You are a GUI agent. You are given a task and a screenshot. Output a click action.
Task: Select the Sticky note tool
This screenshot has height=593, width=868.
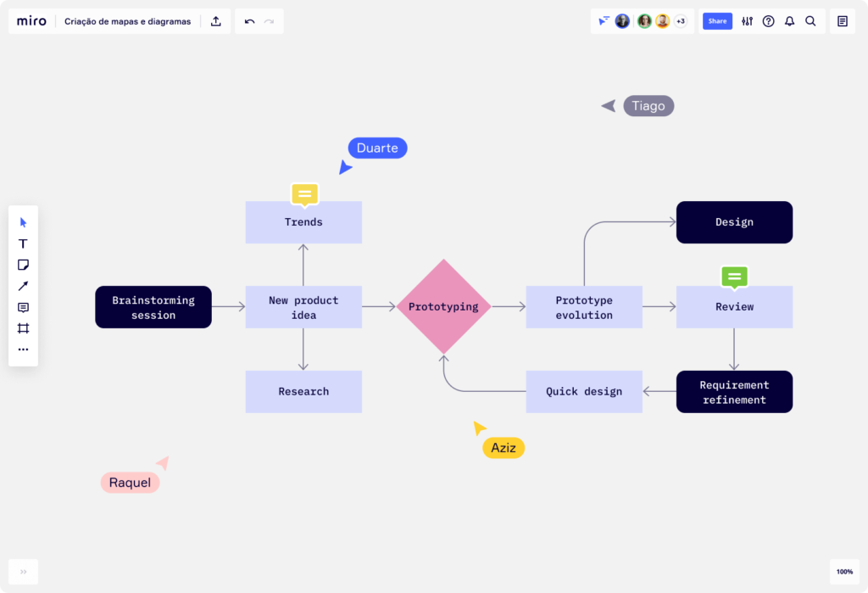coord(23,265)
